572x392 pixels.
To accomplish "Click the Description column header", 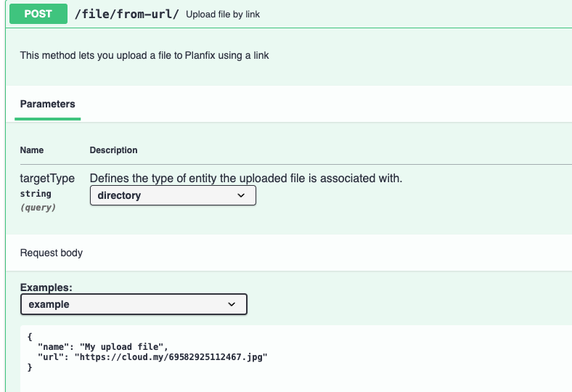I will click(x=113, y=150).
